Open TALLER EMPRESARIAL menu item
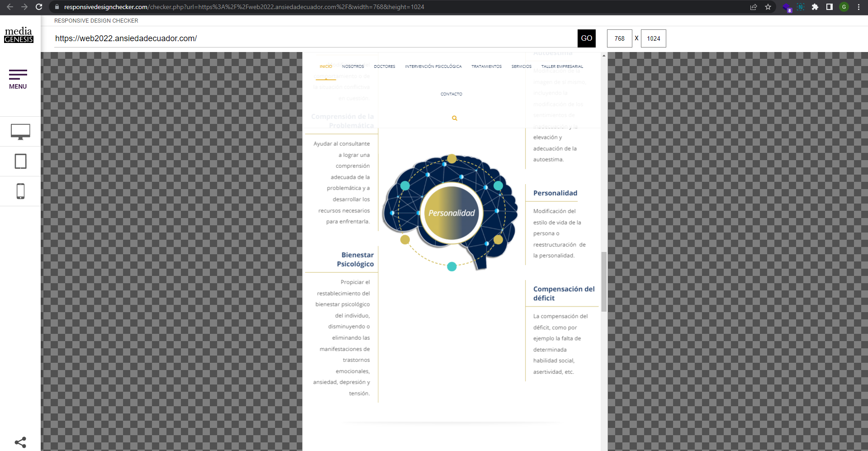Screen dimensions: 868x451 point(562,66)
